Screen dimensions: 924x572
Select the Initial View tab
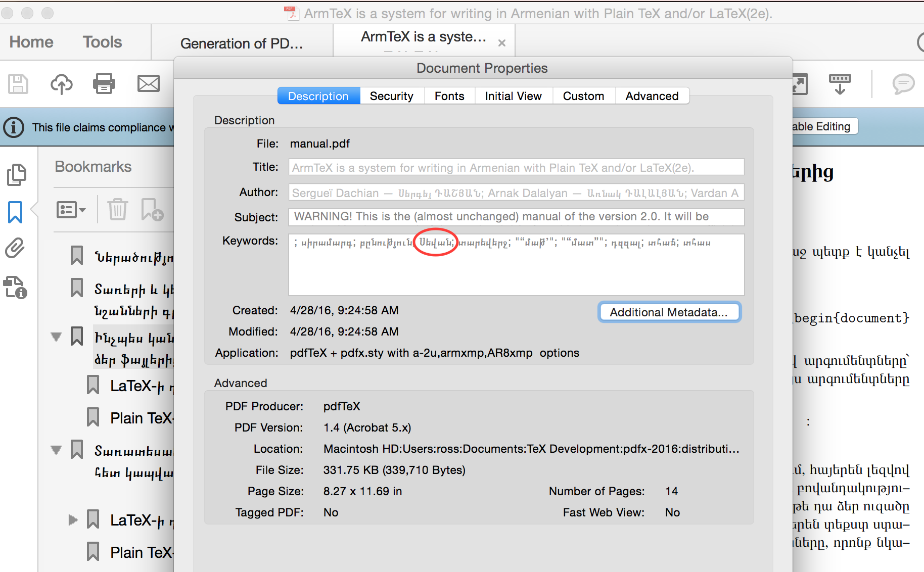pos(513,96)
